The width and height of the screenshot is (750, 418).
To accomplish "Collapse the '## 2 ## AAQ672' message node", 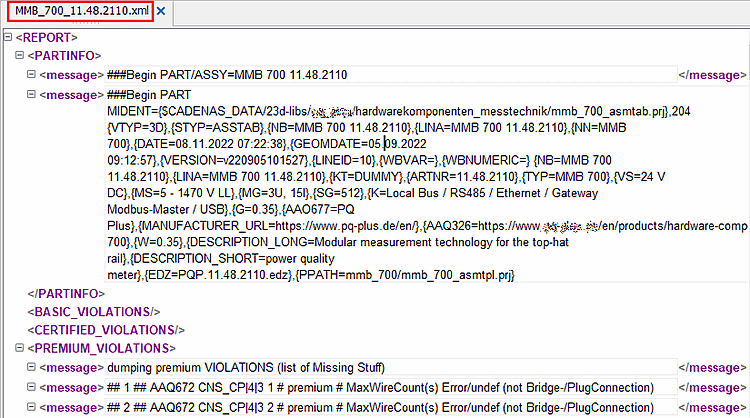I will point(31,407).
